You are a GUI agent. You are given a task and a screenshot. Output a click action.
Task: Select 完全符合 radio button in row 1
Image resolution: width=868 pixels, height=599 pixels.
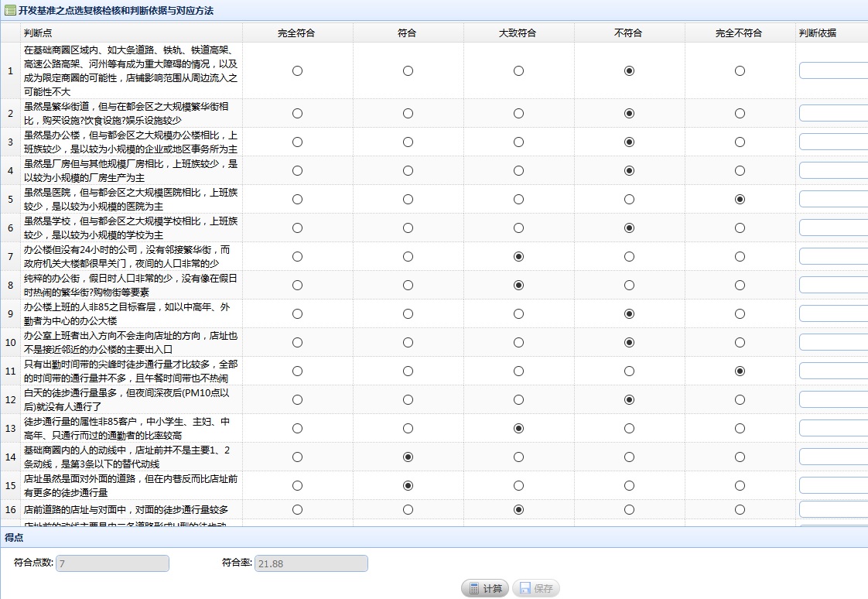pyautogui.click(x=296, y=70)
